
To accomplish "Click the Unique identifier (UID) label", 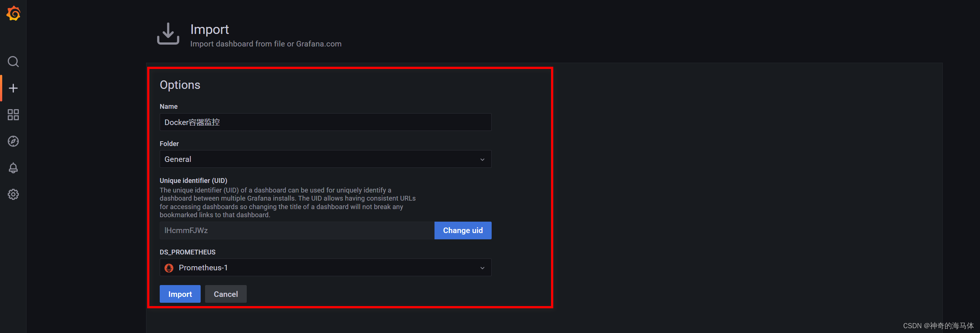I will point(193,181).
